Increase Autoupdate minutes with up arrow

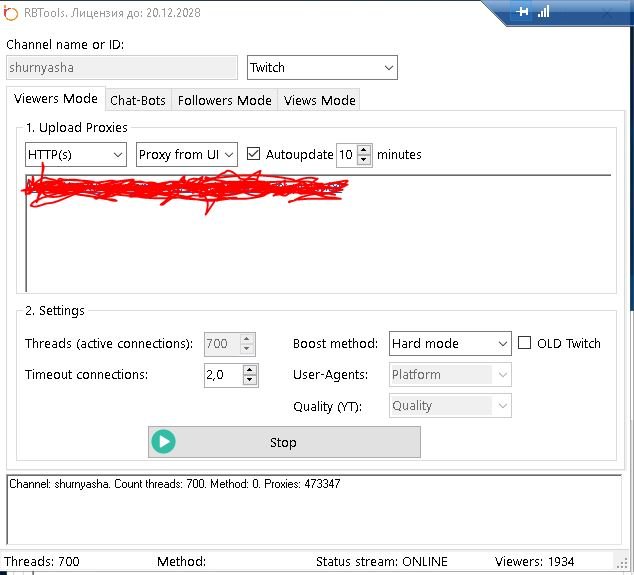(x=364, y=149)
